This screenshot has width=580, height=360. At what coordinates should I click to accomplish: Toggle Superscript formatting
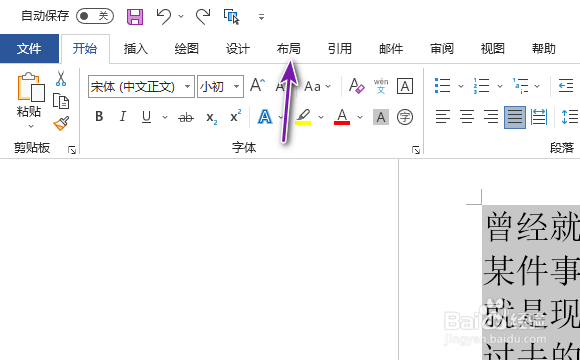pos(236,116)
